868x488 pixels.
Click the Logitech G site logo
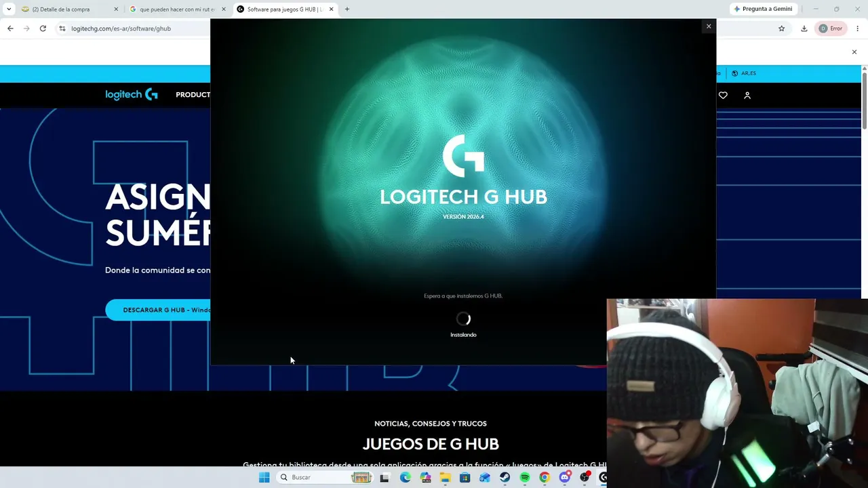pos(132,95)
